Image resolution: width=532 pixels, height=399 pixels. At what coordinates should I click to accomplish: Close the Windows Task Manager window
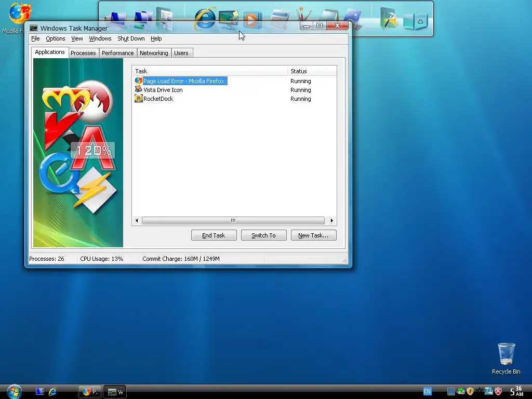pyautogui.click(x=337, y=25)
